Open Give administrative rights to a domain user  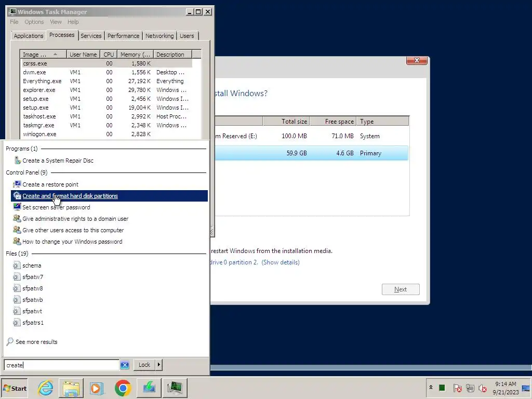click(x=75, y=219)
